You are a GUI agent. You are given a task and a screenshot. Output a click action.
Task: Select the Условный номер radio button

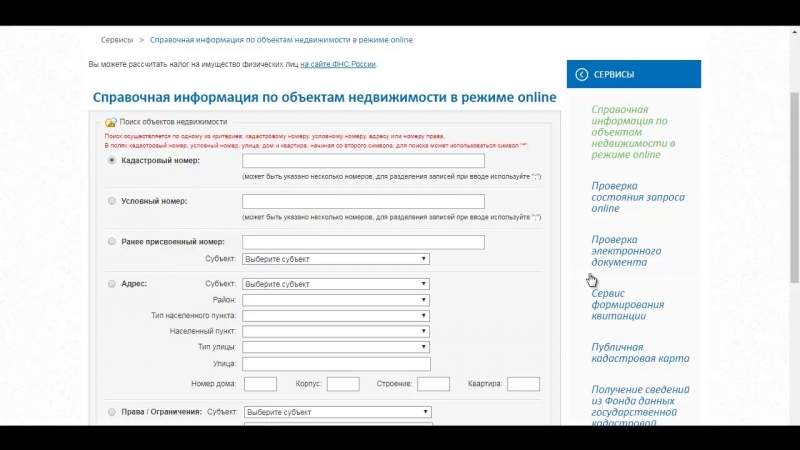pos(112,201)
